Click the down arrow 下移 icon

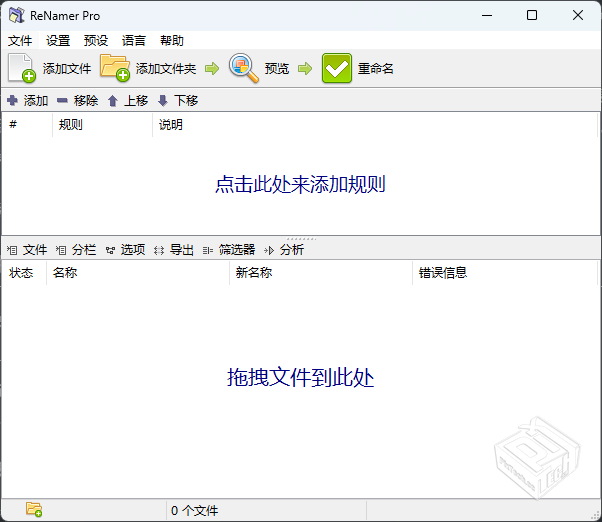163,101
